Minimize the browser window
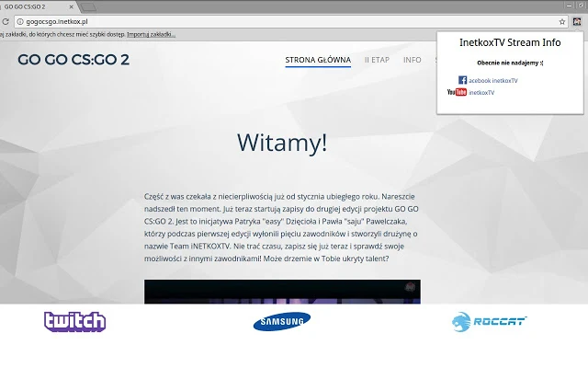The image size is (588, 368). point(570,6)
